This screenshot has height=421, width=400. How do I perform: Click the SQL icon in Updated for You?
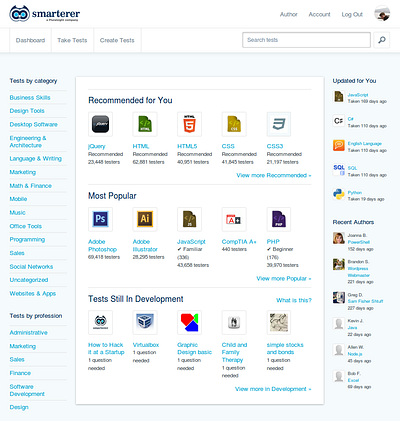point(339,170)
